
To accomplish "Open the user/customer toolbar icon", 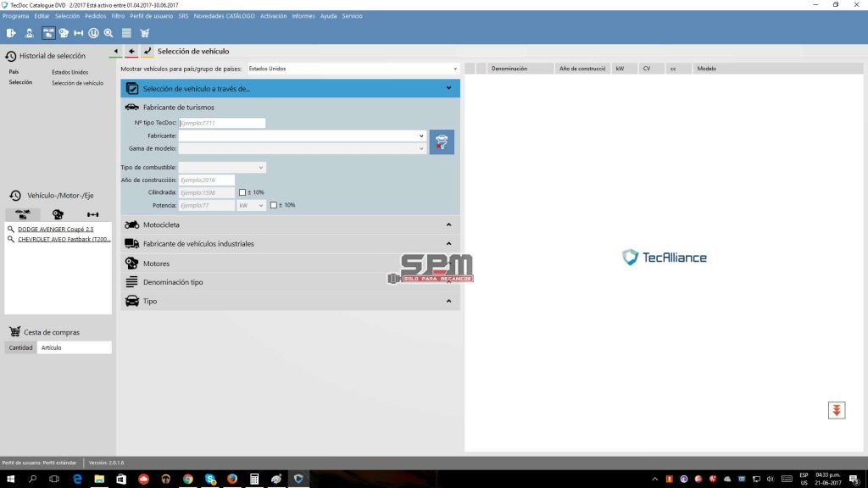I will (30, 33).
